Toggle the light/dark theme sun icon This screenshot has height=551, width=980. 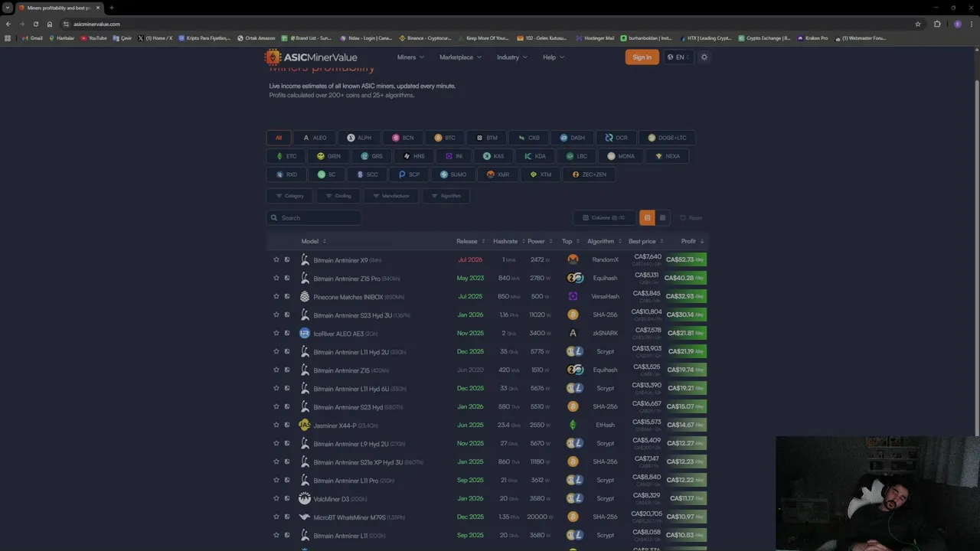point(704,57)
